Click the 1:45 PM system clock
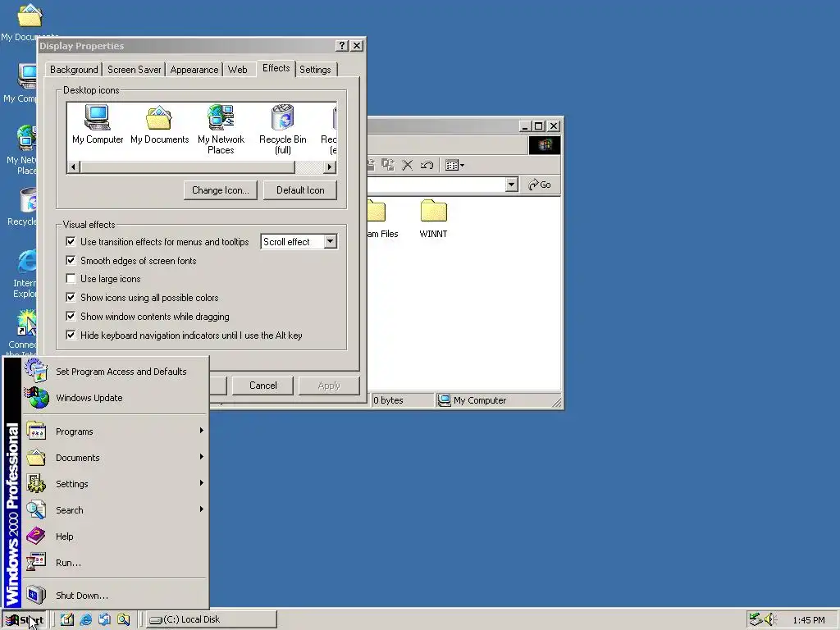 808,620
